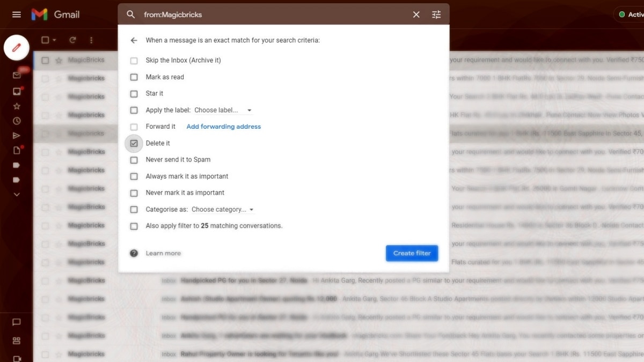
Task: Open Meet camera icon in sidebar
Action: (x=17, y=358)
